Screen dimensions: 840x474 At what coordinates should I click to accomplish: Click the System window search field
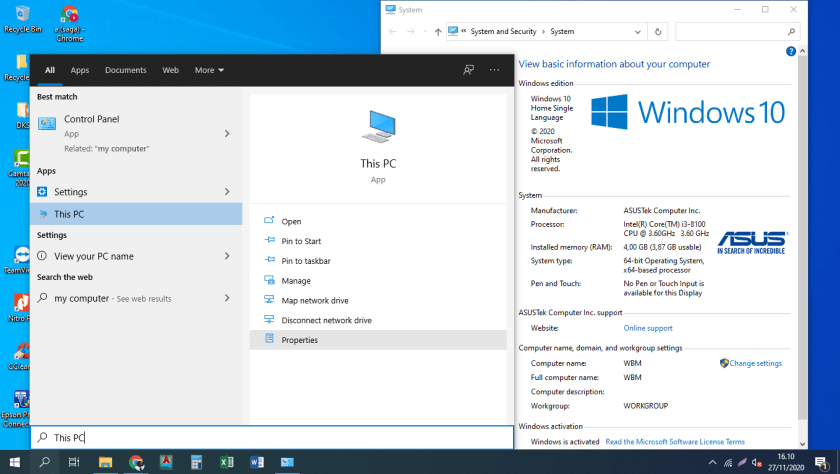[738, 32]
